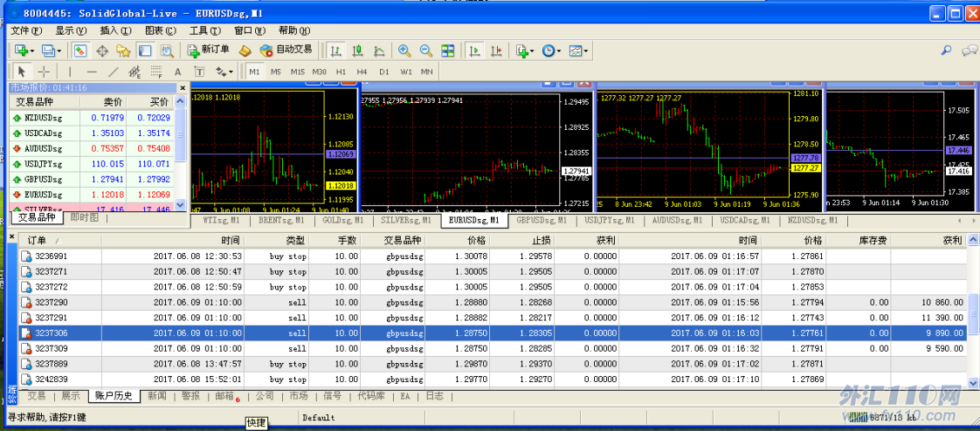Open the 日志 terminal tab

(434, 395)
